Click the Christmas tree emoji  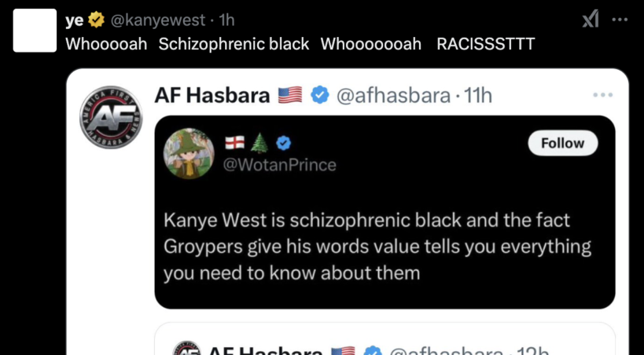tap(259, 143)
